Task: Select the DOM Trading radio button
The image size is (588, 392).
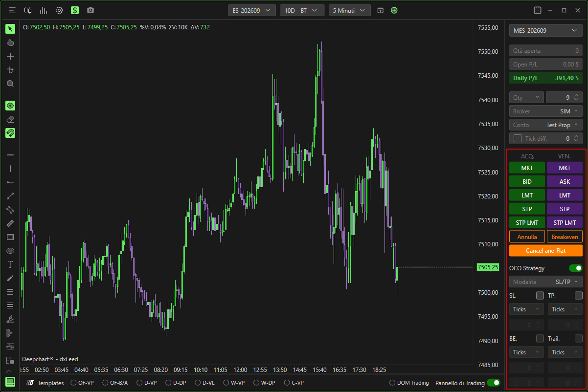Action: pyautogui.click(x=392, y=383)
